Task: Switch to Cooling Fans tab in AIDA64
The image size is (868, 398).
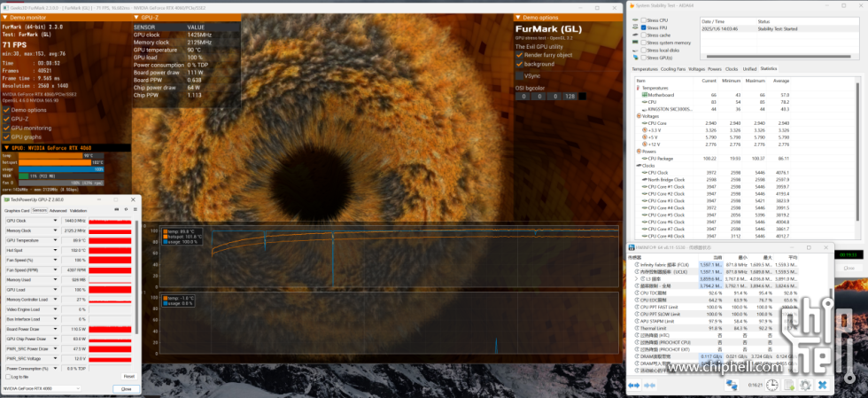Action: [x=673, y=69]
